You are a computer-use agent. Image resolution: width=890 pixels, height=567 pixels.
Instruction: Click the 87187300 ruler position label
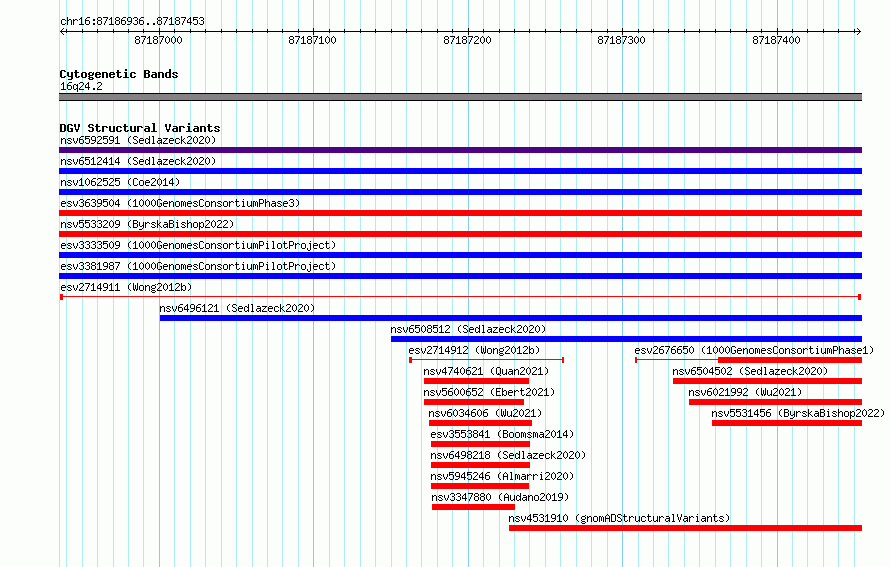pos(622,40)
